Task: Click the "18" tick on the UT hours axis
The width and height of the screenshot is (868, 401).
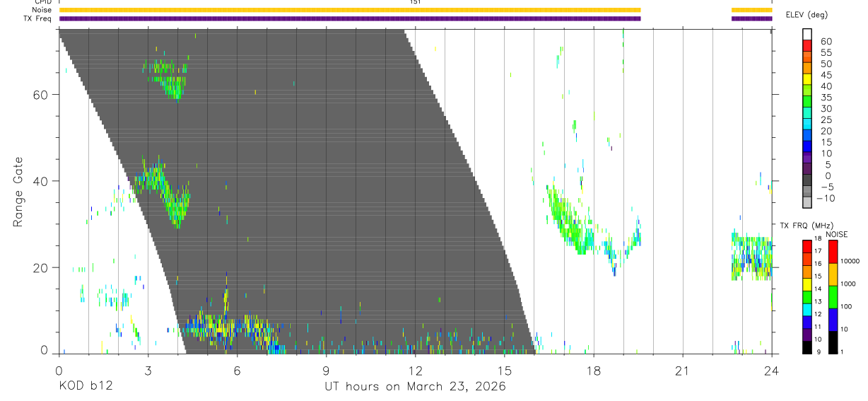Action: [593, 370]
